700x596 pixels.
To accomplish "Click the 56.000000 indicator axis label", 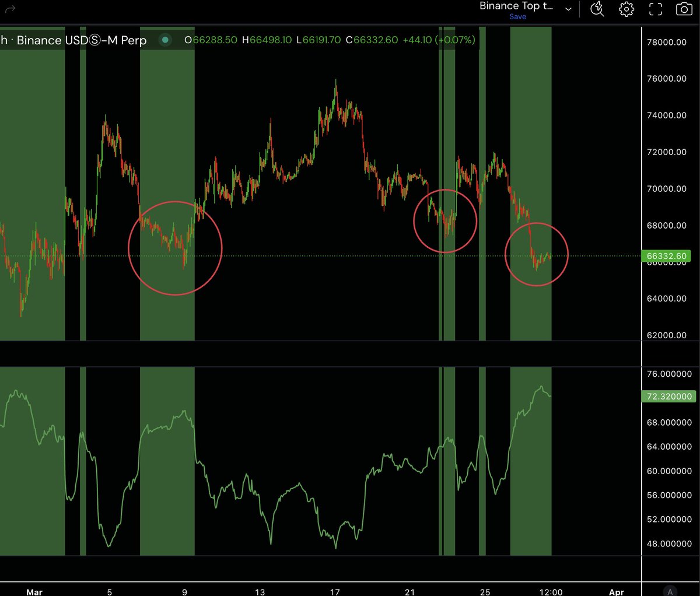I will coord(669,495).
